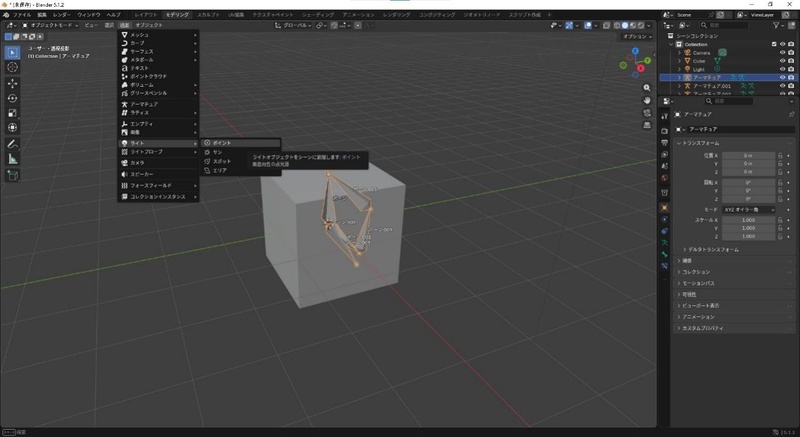
Task: Open the オプション dropdown in viewport
Action: [637, 36]
